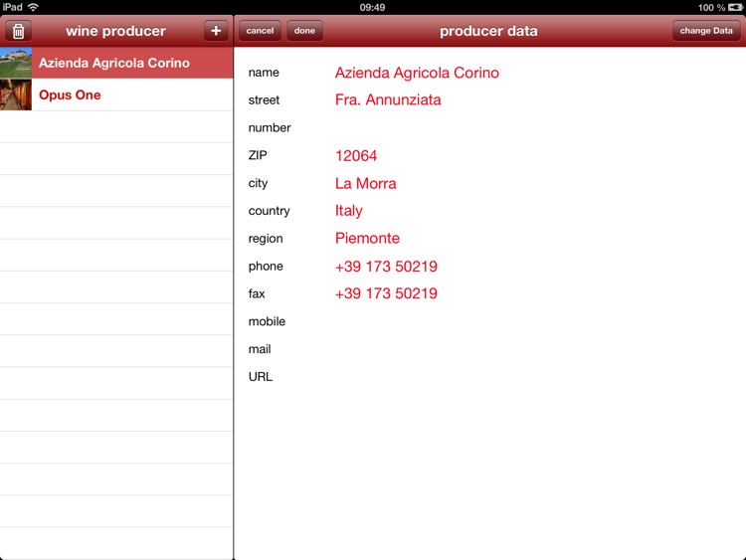The height and width of the screenshot is (560, 746).
Task: Tap the 09:49 clock in status bar
Action: (372, 8)
